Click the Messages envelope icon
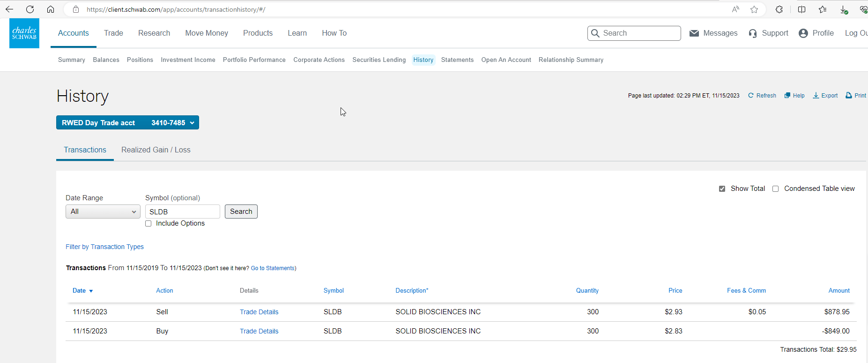Viewport: 868px width, 363px height. click(x=694, y=33)
